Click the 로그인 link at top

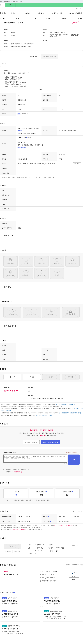77,8
